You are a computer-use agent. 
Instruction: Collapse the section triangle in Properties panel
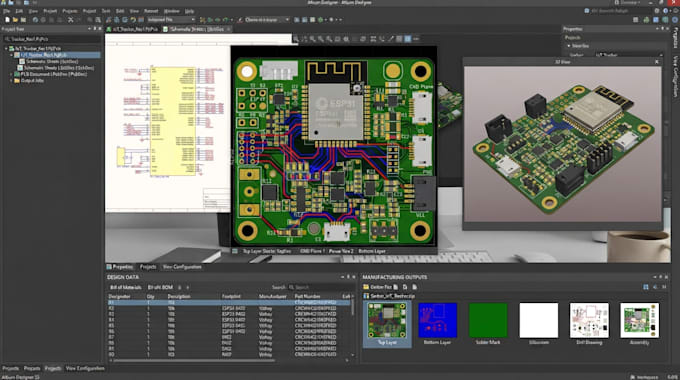(569, 46)
